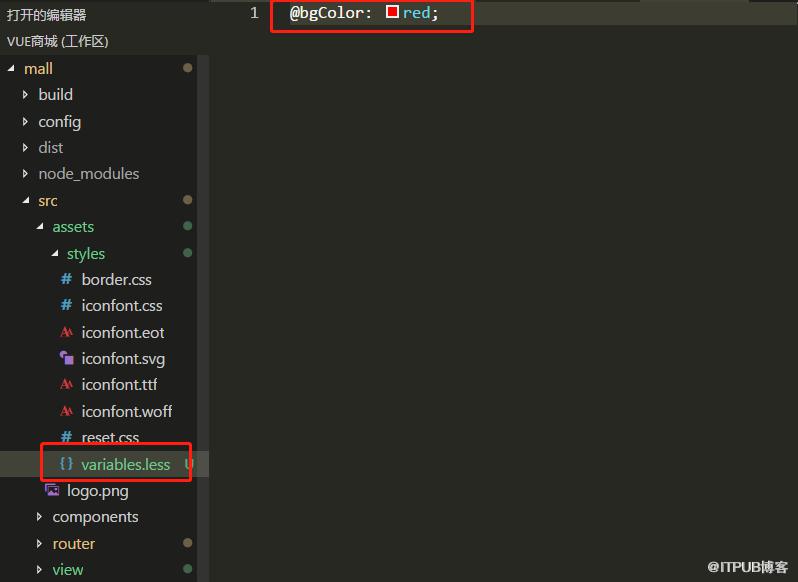Click the 打开的编辑器 section header

click(46, 15)
